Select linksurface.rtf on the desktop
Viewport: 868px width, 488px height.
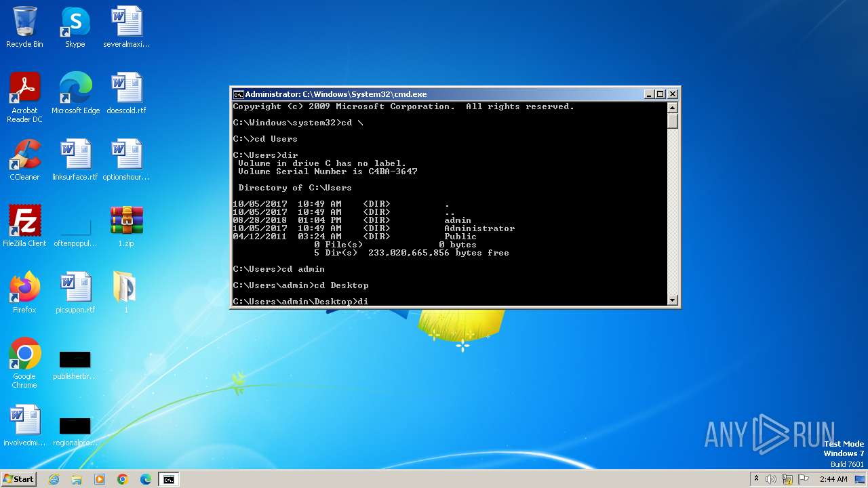[x=75, y=160]
